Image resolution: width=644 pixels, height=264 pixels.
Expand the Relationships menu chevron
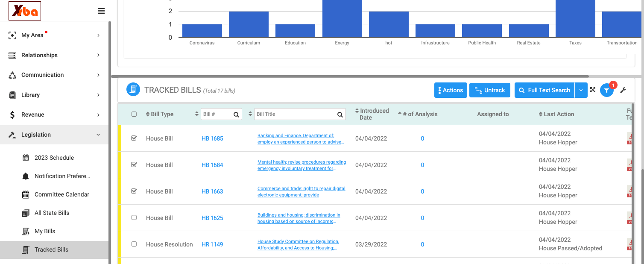point(98,55)
